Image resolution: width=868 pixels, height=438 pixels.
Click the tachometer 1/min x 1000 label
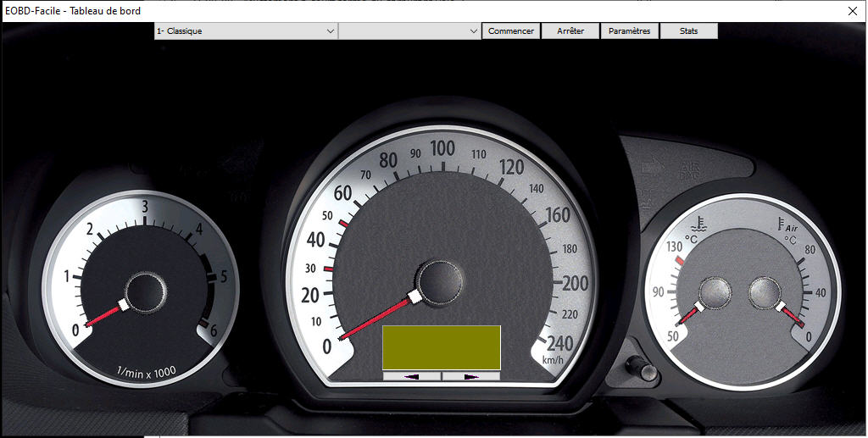click(146, 372)
